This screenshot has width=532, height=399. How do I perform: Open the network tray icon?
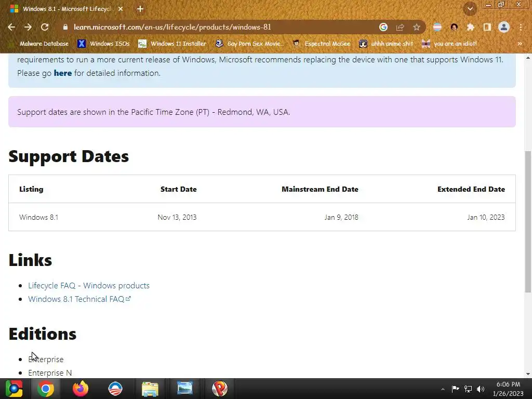468,389
